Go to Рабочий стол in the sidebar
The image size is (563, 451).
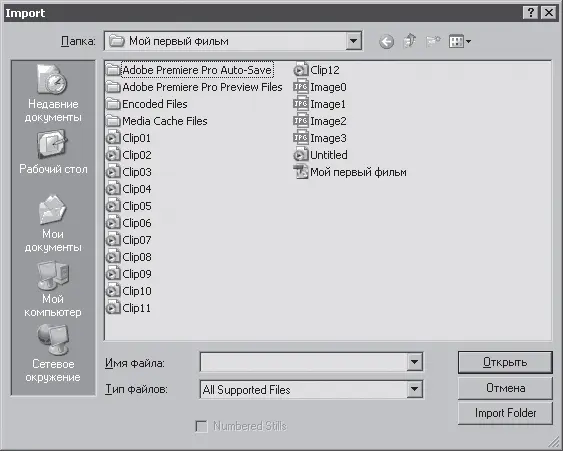[53, 152]
